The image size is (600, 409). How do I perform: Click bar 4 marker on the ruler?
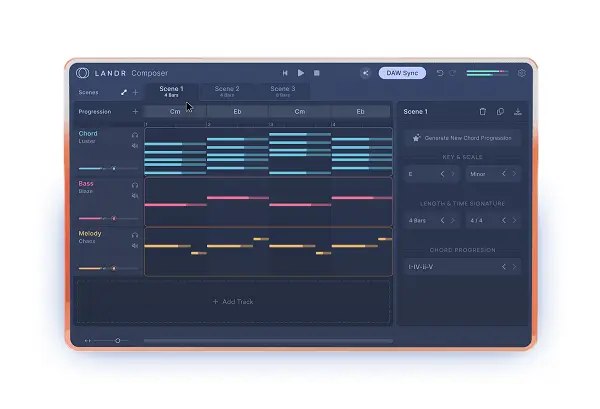(333, 124)
